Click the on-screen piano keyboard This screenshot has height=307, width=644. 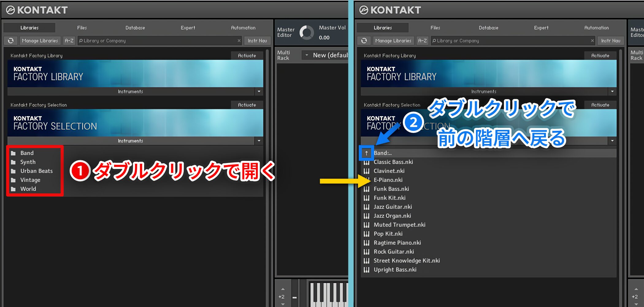click(x=328, y=294)
